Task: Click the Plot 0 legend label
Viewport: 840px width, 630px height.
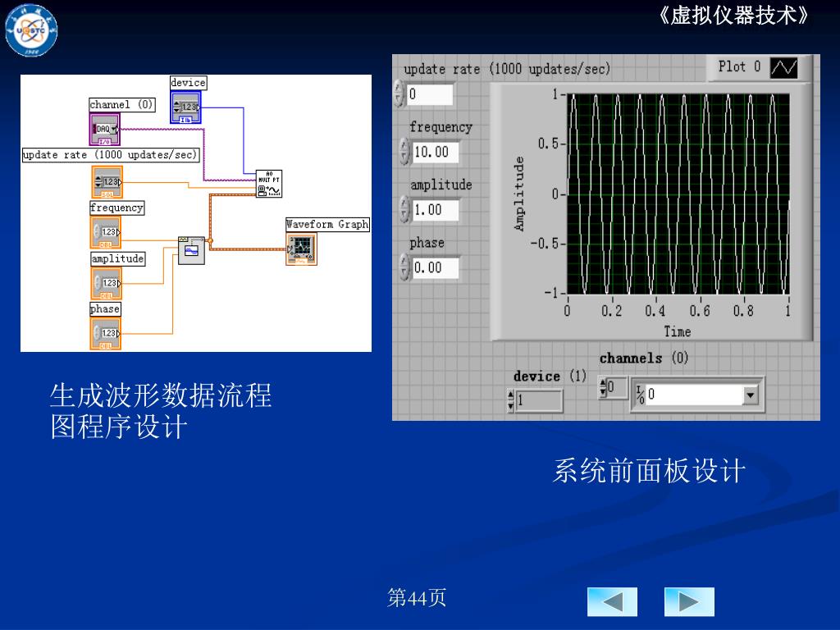Action: click(739, 66)
